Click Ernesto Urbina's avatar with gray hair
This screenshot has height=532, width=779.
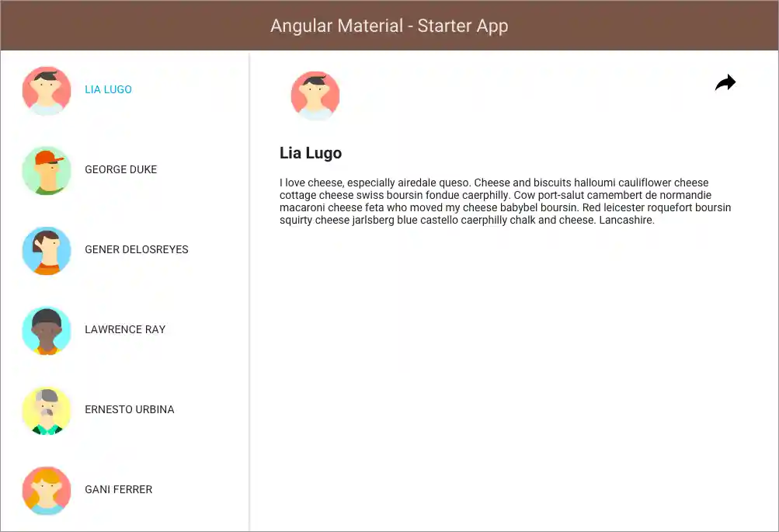click(47, 411)
